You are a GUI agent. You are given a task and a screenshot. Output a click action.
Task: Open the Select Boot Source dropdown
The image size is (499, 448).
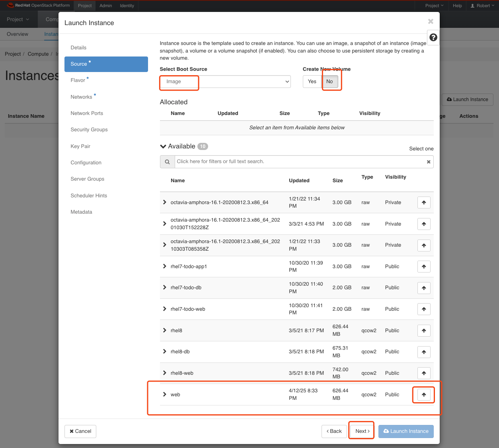(x=225, y=82)
